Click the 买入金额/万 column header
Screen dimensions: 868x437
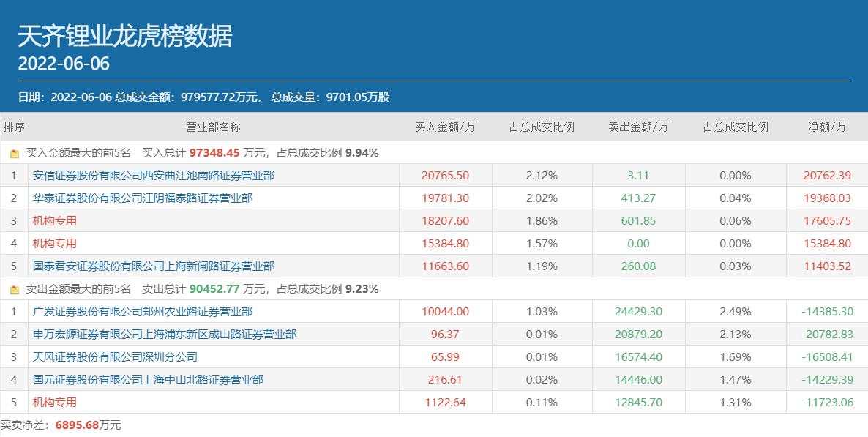coord(445,127)
